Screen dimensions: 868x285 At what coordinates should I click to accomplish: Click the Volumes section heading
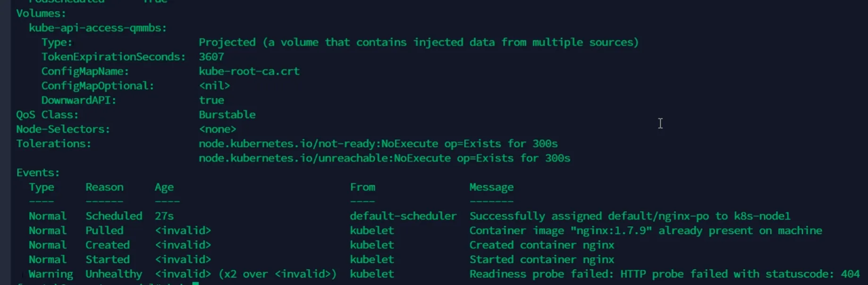(41, 13)
